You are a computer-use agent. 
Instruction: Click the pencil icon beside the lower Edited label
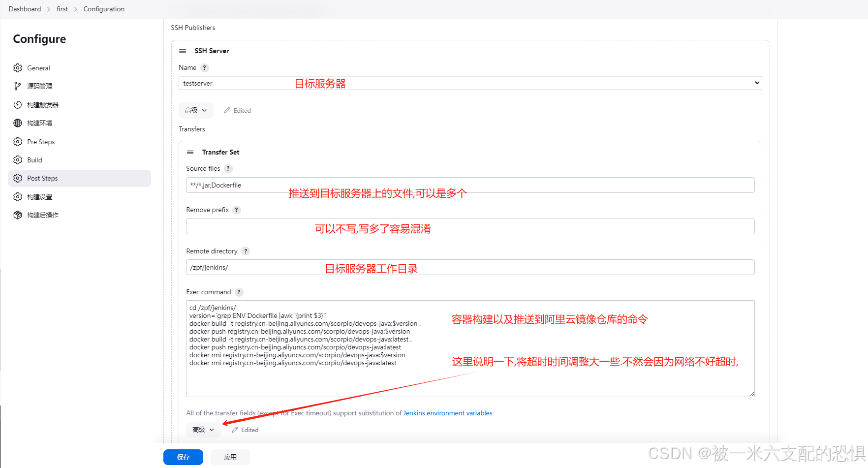coord(235,430)
